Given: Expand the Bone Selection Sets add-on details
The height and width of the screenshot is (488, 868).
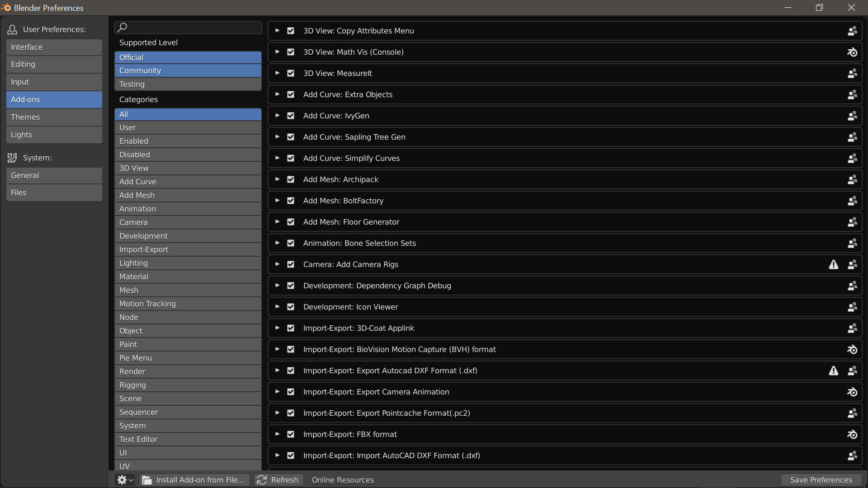Looking at the screenshot, I should pyautogui.click(x=278, y=243).
